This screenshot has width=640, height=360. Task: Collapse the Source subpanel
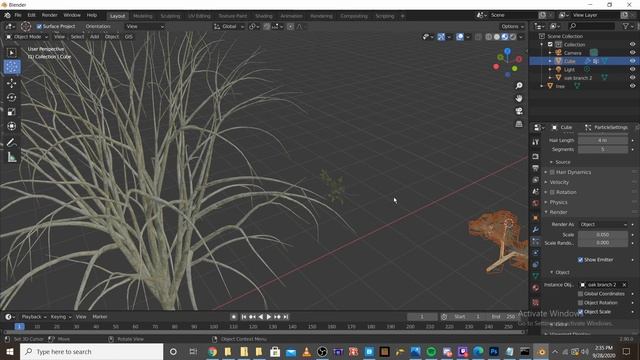[562, 162]
